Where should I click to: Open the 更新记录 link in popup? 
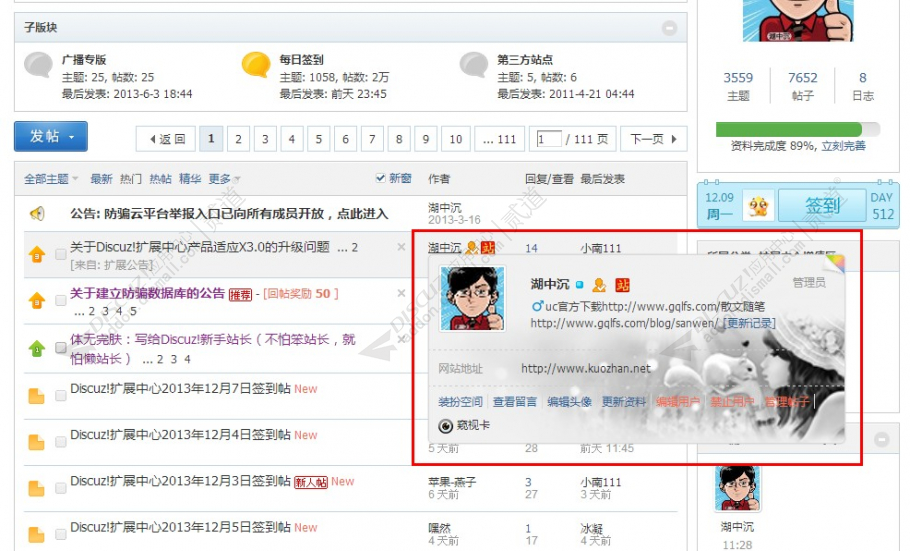pos(749,323)
